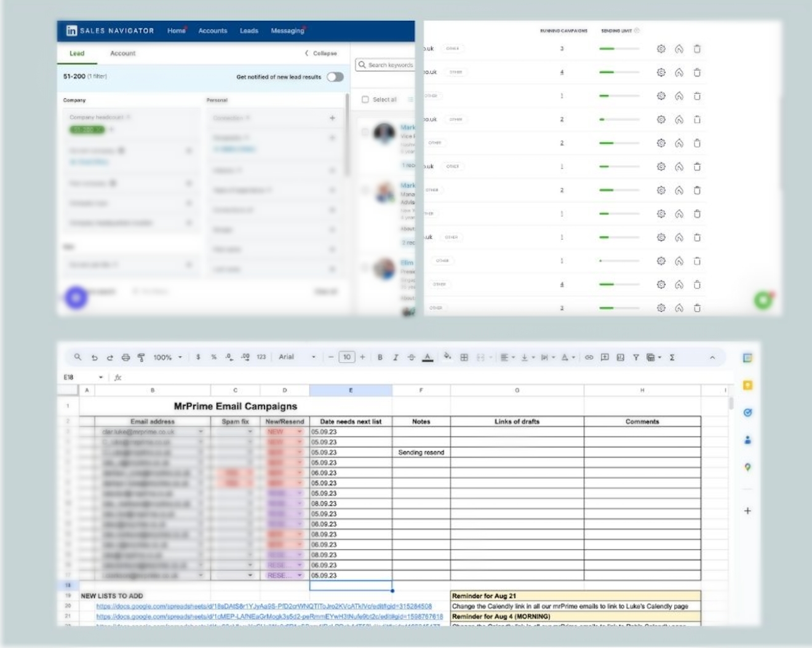812x648 pixels.
Task: Click the Search keywords field
Action: click(385, 65)
